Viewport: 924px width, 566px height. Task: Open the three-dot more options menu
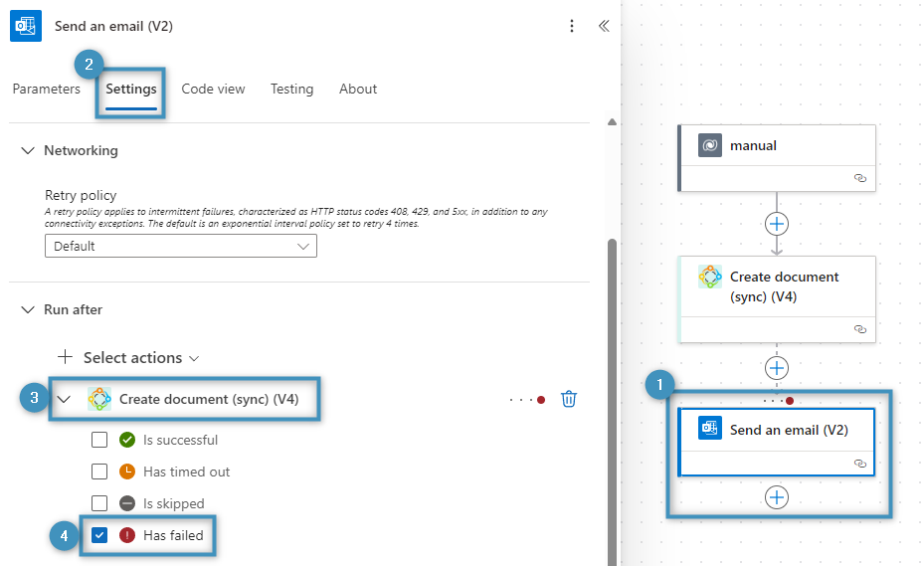click(572, 26)
